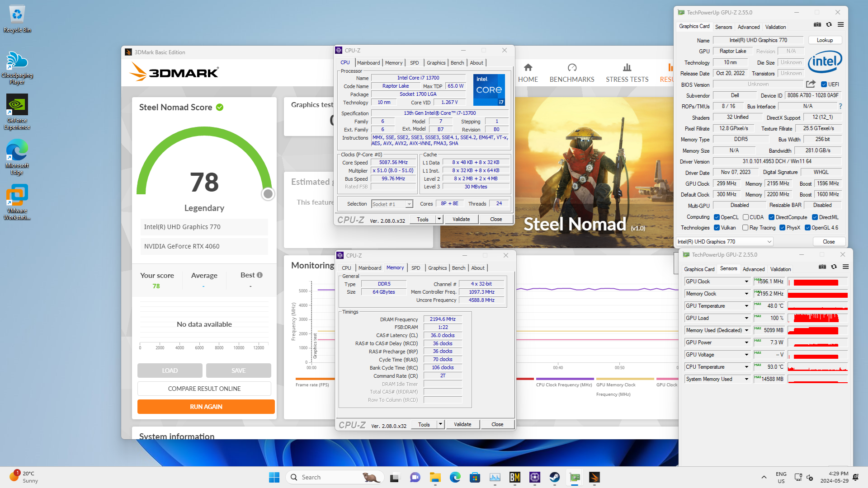Open Microsoft Store from the taskbar
This screenshot has width=868, height=488.
475,477
